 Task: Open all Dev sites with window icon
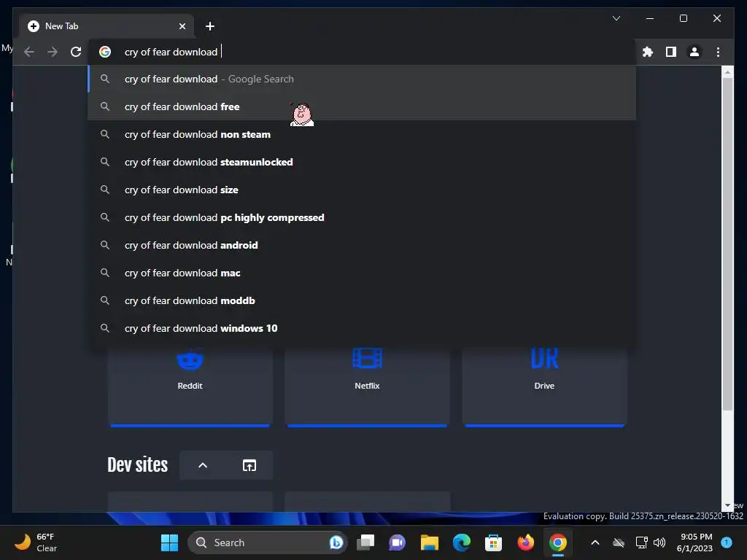(x=249, y=465)
